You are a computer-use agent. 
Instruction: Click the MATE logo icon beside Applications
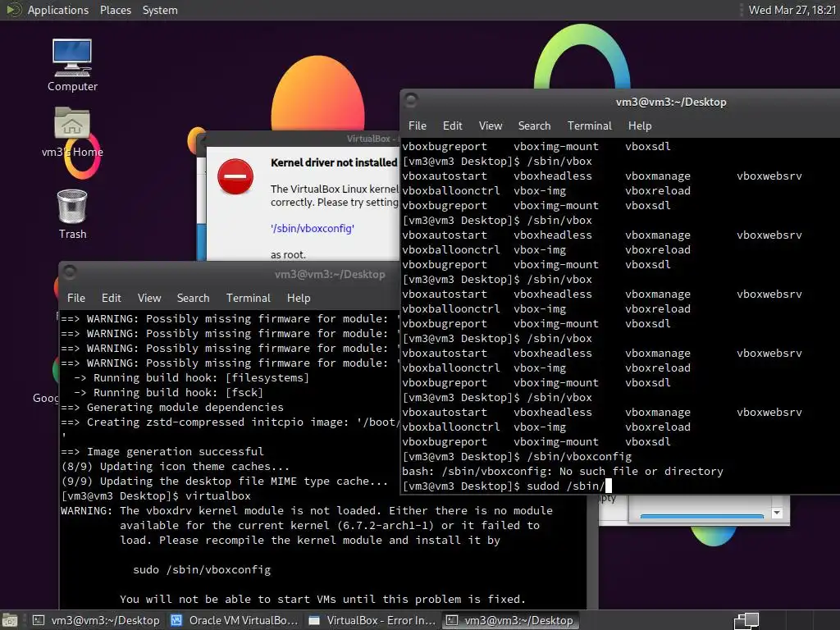[13, 10]
